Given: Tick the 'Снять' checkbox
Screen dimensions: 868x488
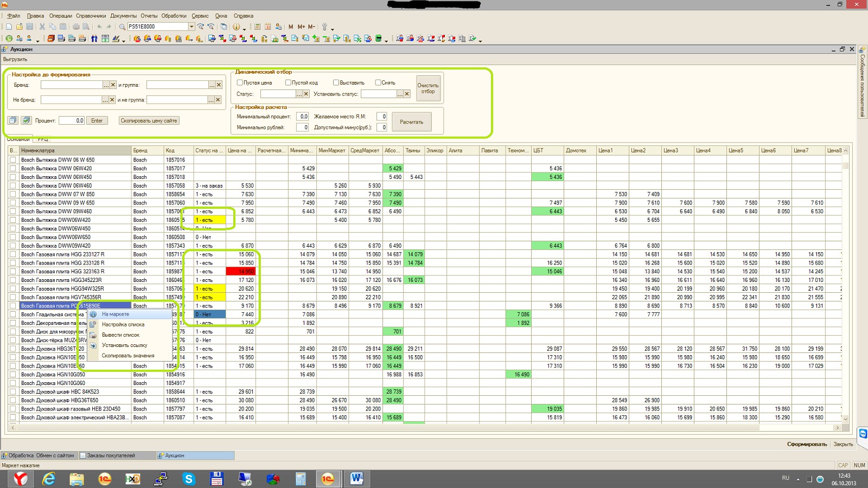Looking at the screenshot, I should click(378, 82).
